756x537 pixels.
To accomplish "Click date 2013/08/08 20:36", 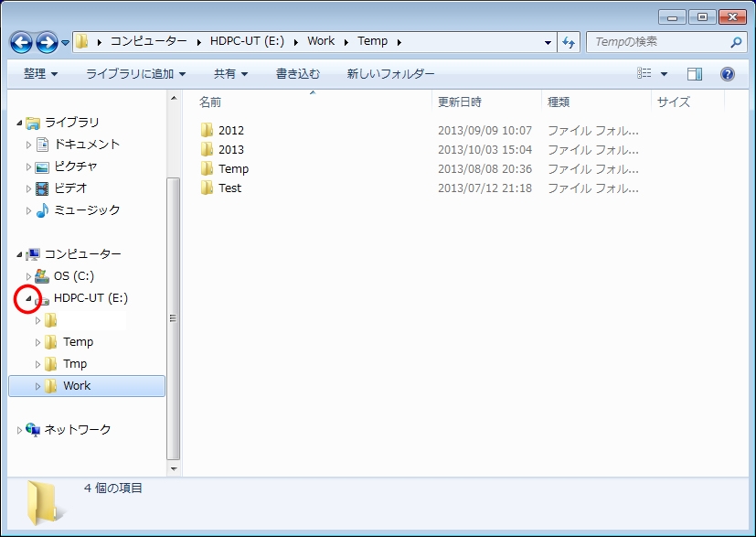I will (x=484, y=169).
